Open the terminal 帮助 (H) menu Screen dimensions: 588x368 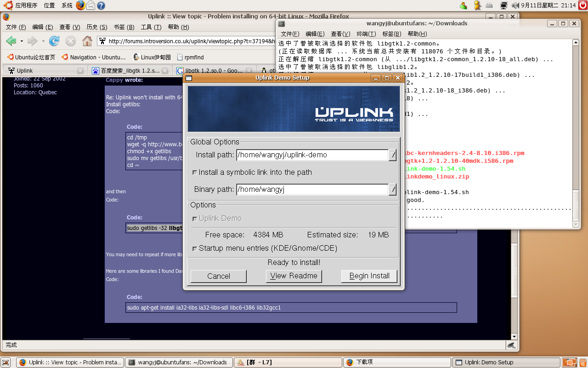(417, 34)
